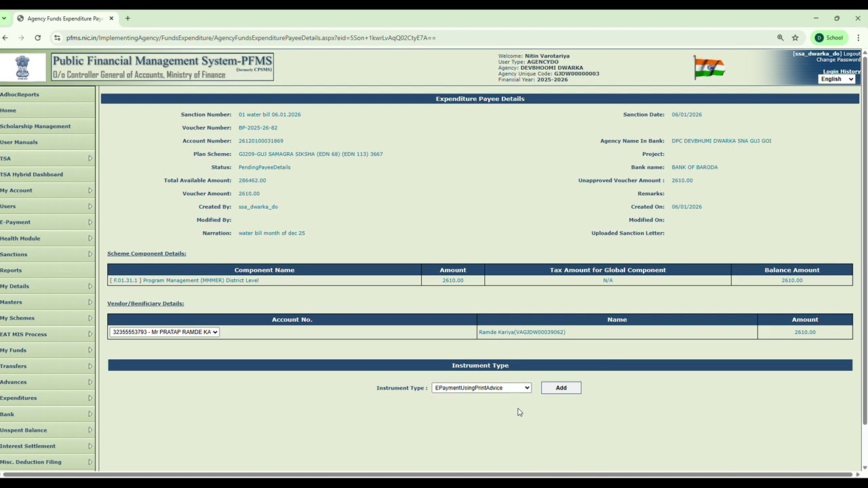Screen dimensions: 868x488
Task: Reload the page with refresh icon
Action: tap(37, 38)
